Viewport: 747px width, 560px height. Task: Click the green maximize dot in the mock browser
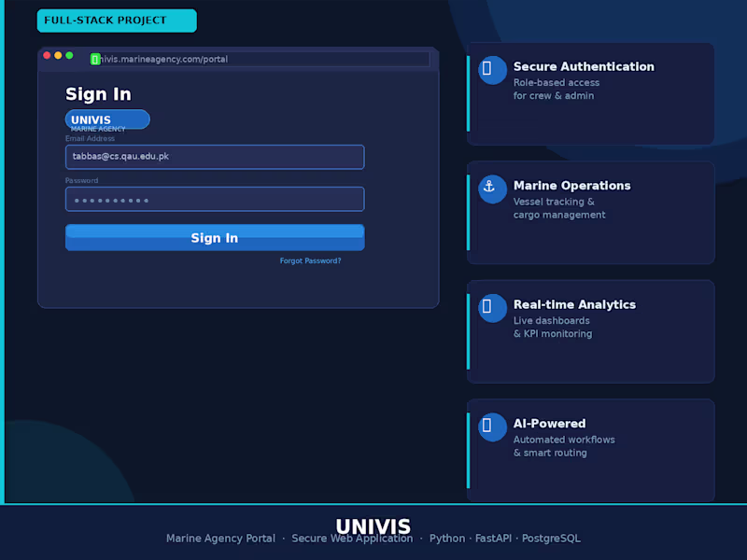69,55
